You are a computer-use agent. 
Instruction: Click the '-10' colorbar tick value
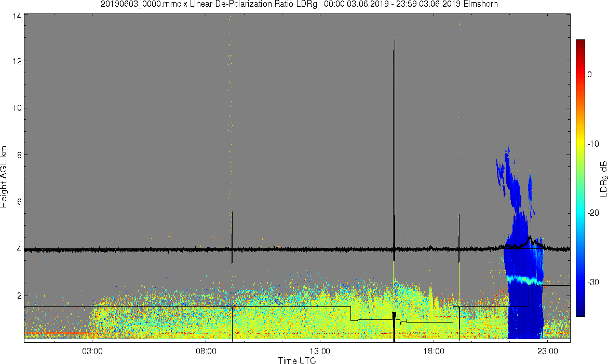tap(593, 144)
